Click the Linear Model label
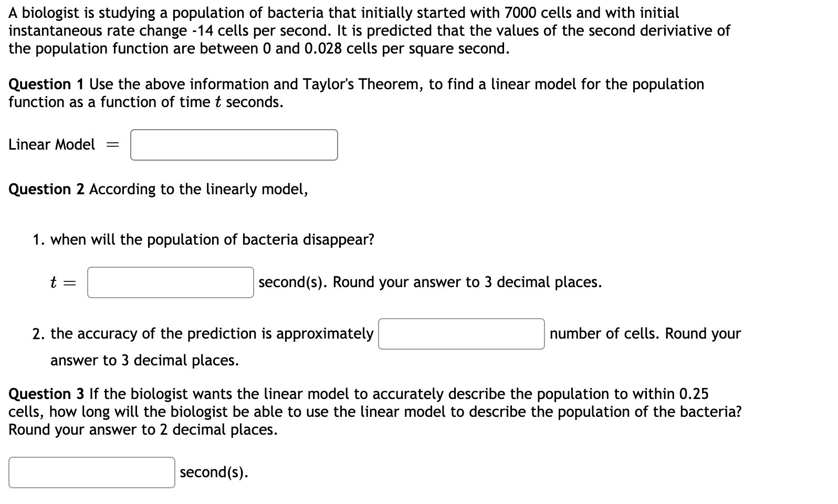 (x=51, y=144)
